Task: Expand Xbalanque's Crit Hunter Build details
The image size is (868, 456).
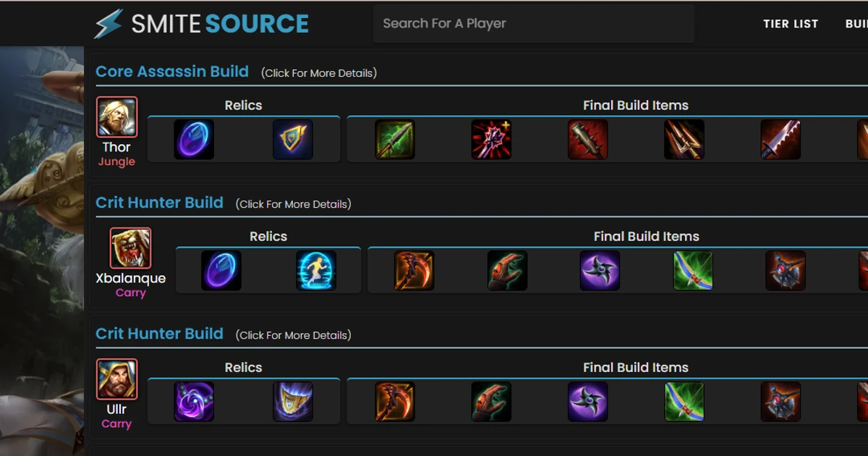Action: (293, 204)
